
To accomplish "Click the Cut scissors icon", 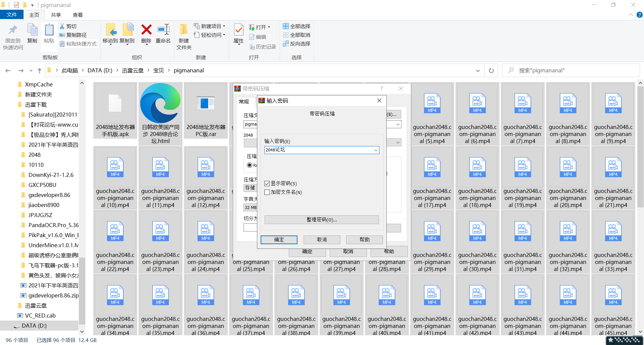I will [x=62, y=26].
